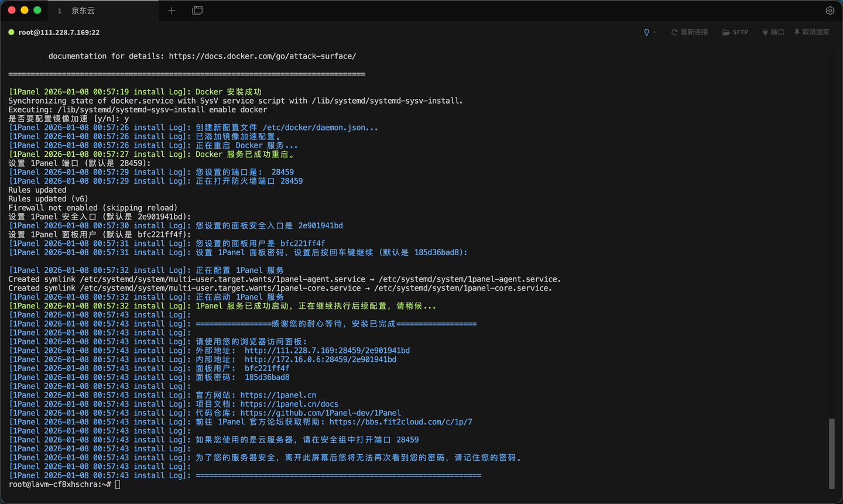Screen dimensions: 843x504
Task: Click the terminal vertical scrollbar thumb
Action: point(832,454)
